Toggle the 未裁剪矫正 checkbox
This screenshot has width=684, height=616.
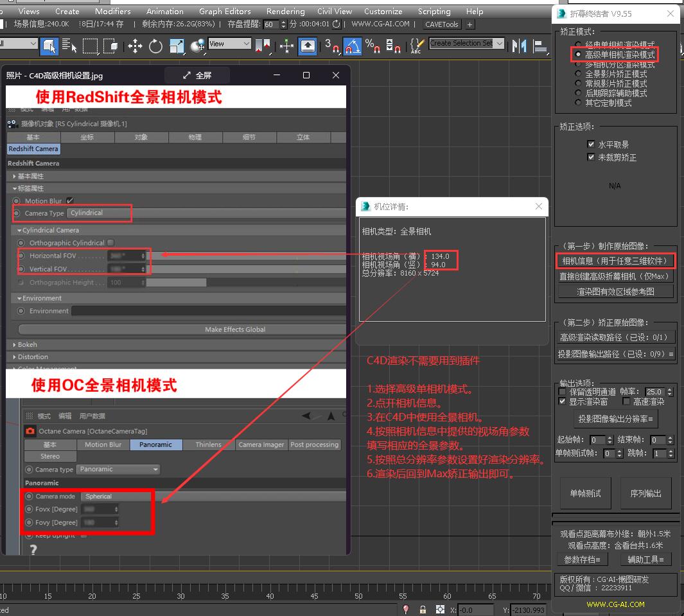(591, 157)
